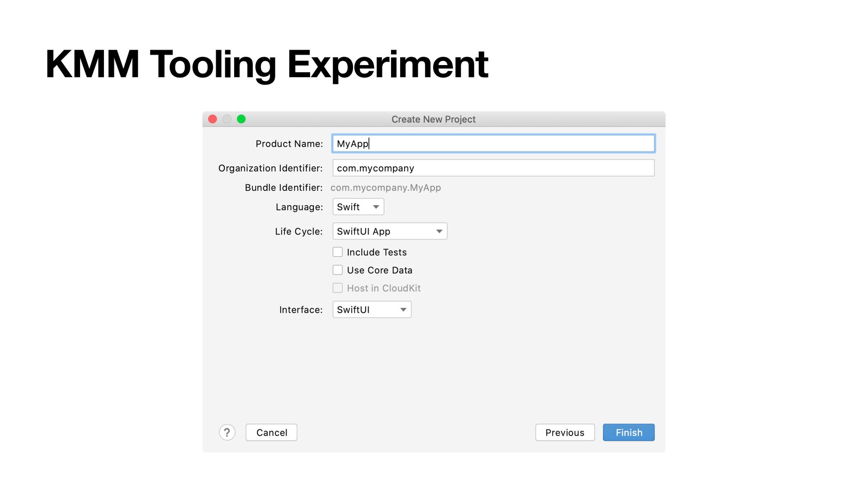Open the Language dropdown showing Swift

(358, 207)
